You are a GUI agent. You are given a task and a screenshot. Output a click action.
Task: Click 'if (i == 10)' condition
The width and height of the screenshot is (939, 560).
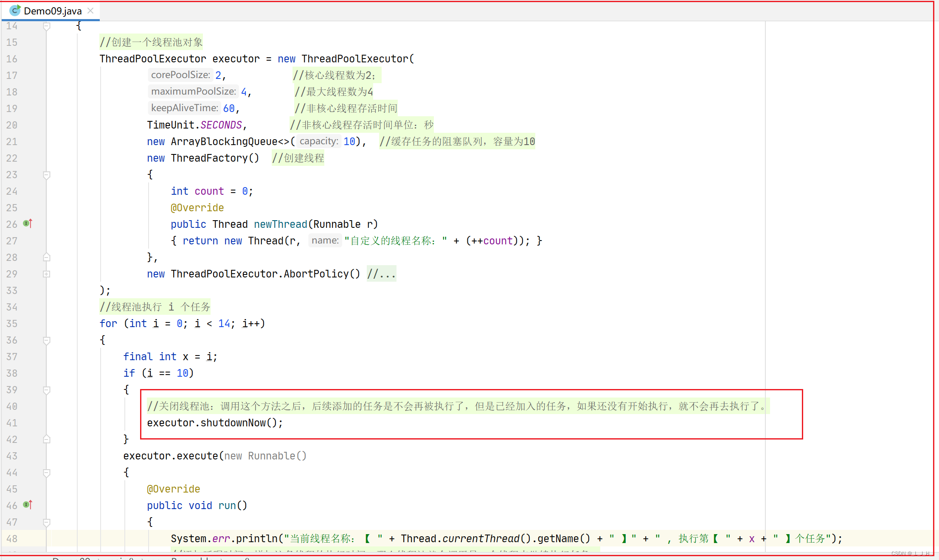(159, 373)
